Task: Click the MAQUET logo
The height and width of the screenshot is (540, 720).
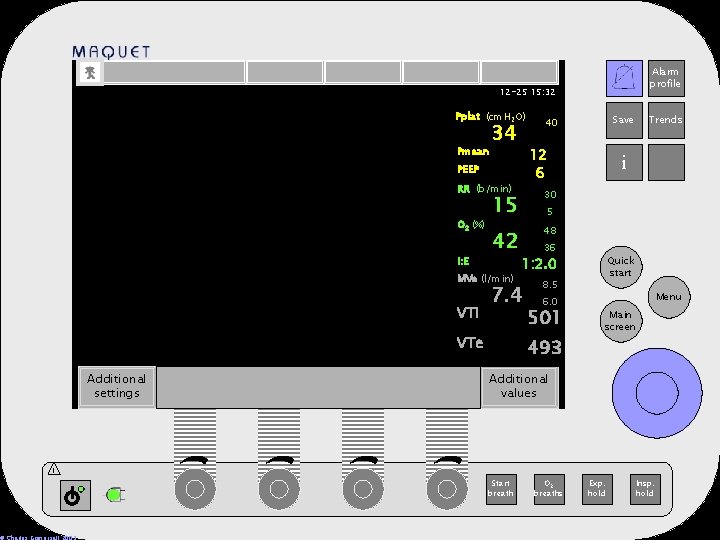Action: (x=111, y=52)
